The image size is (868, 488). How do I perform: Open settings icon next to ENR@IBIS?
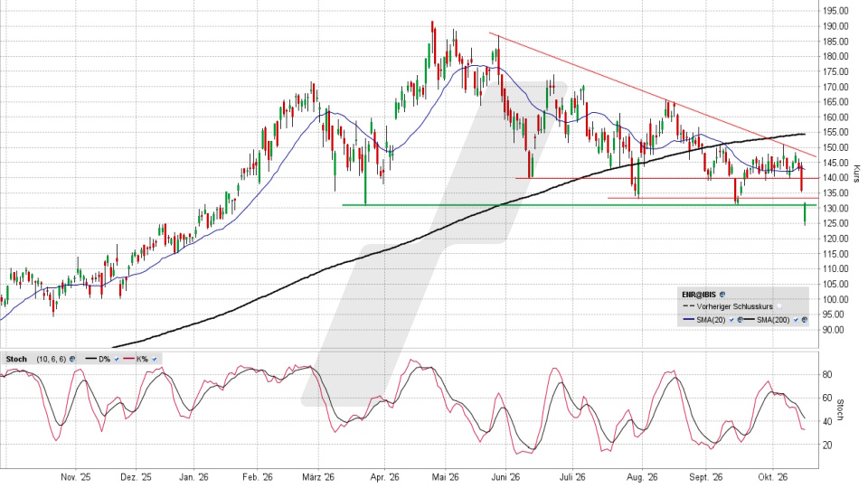click(722, 295)
